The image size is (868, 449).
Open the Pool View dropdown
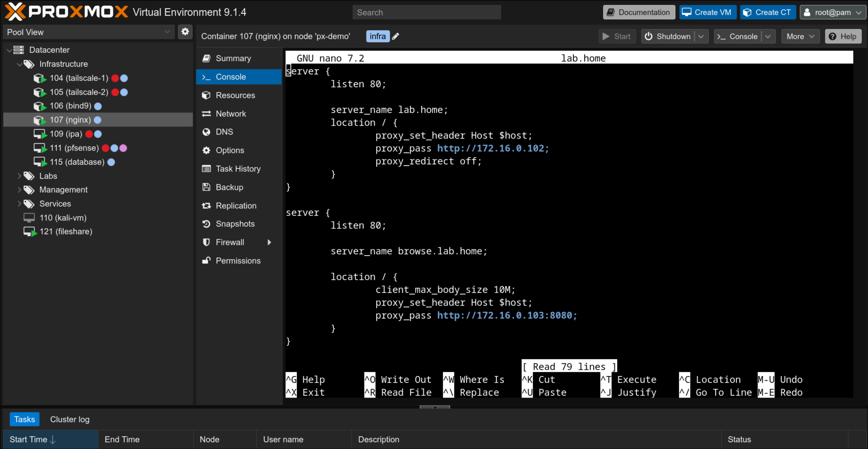(x=167, y=32)
